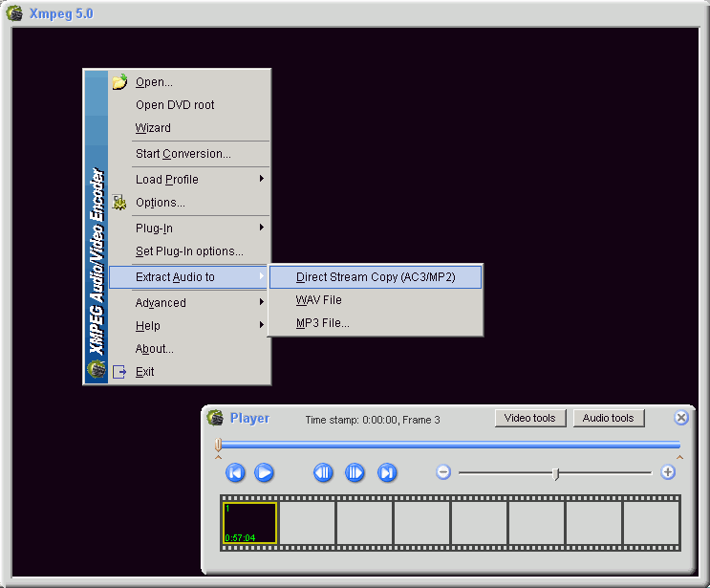Close the Player panel
This screenshot has height=588, width=710.
click(x=681, y=417)
